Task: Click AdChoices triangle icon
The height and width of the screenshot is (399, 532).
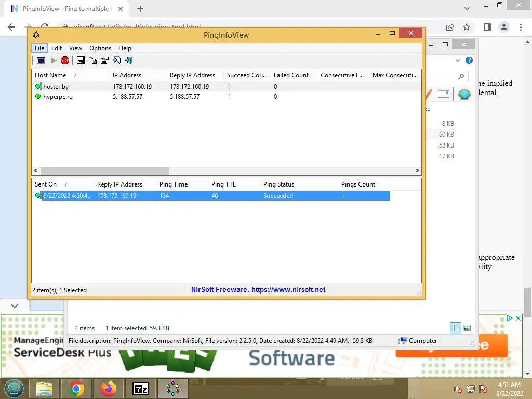Action: tap(510, 318)
